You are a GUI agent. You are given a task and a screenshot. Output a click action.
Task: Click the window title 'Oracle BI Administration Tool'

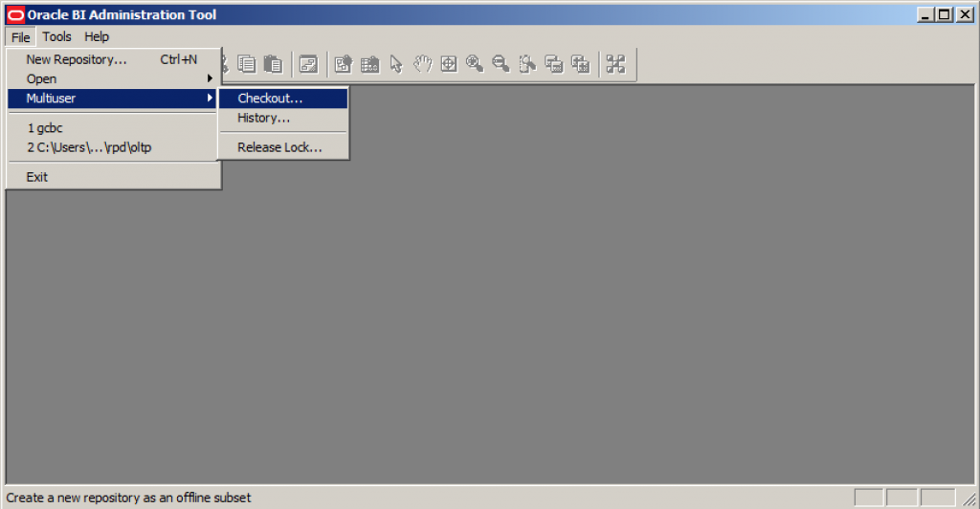pyautogui.click(x=122, y=14)
